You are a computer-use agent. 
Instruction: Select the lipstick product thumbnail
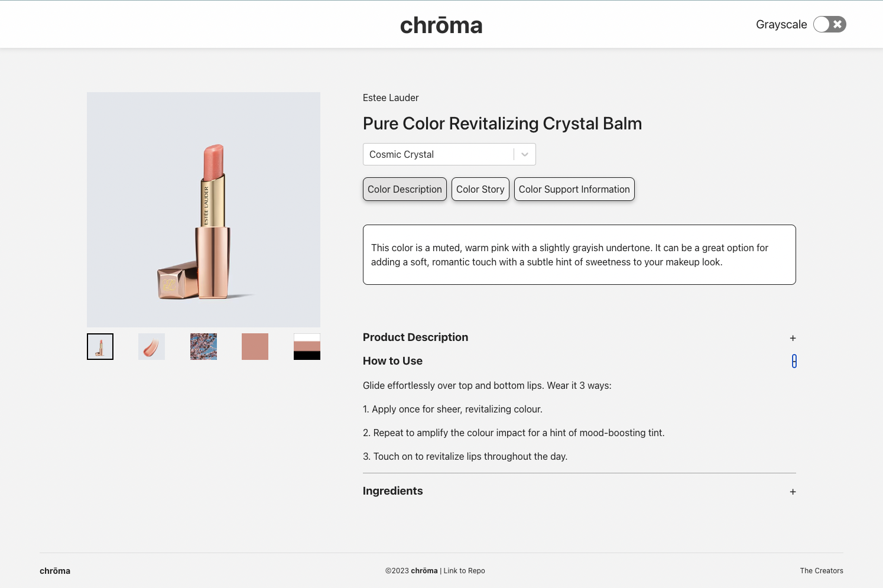pyautogui.click(x=99, y=346)
